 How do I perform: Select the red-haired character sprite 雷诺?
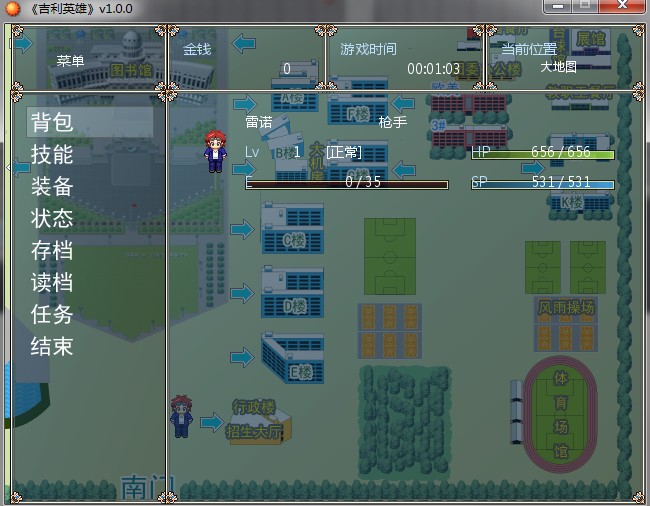pos(215,151)
